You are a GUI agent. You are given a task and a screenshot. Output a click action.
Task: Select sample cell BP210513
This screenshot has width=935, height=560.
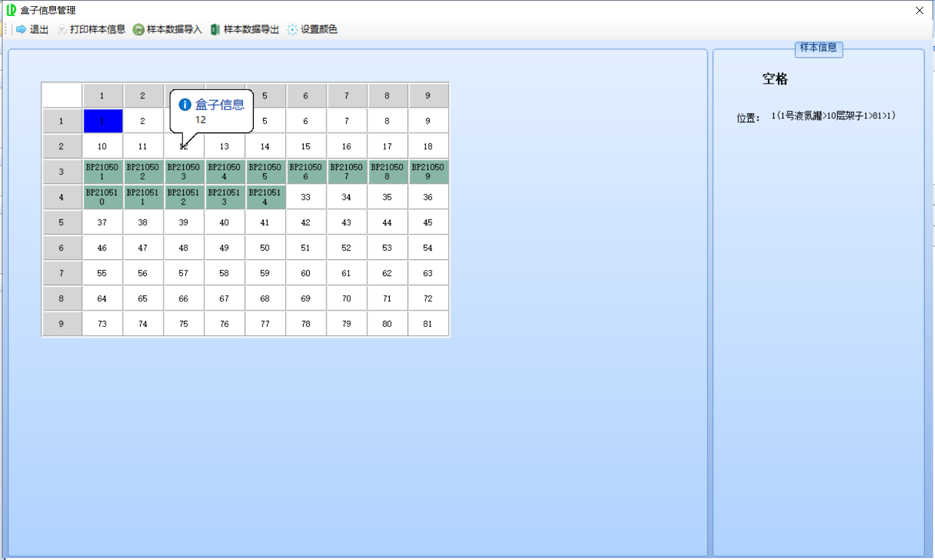[224, 197]
